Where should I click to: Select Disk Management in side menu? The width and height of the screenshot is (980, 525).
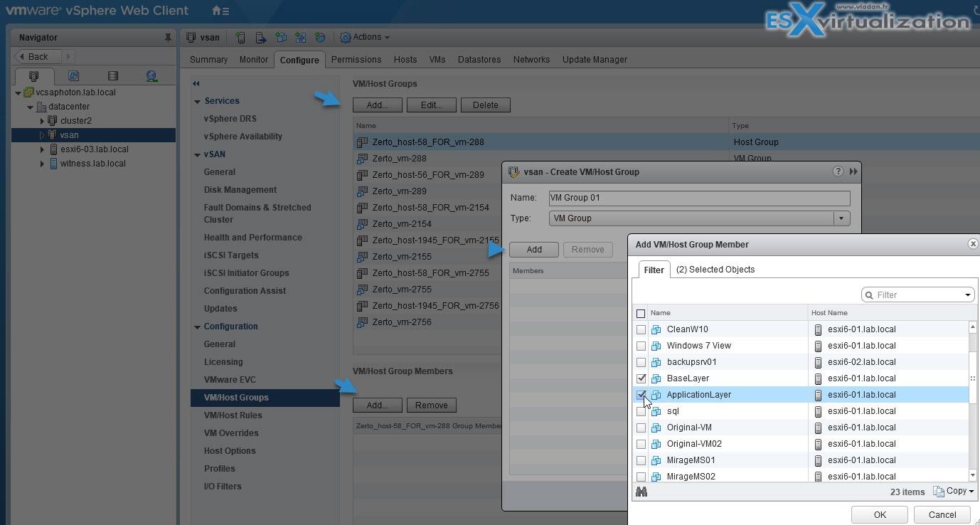tap(240, 190)
